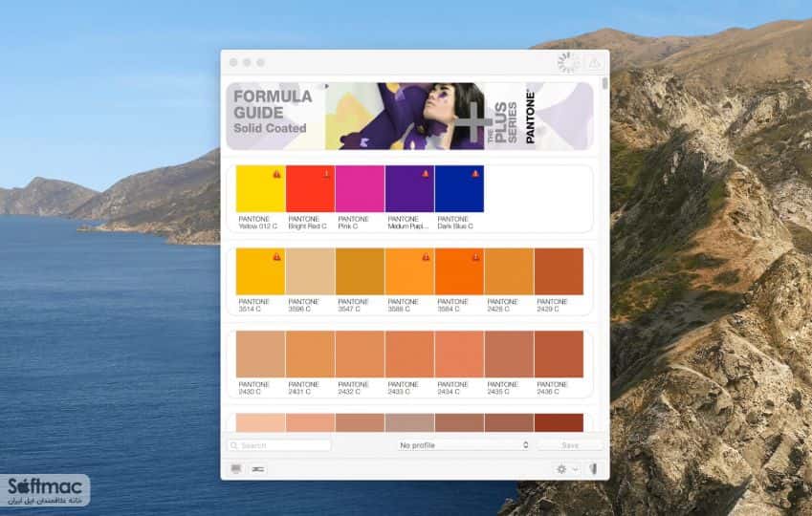812x516 pixels.
Task: Click the monitor display icon at bottom left
Action: coord(236,469)
